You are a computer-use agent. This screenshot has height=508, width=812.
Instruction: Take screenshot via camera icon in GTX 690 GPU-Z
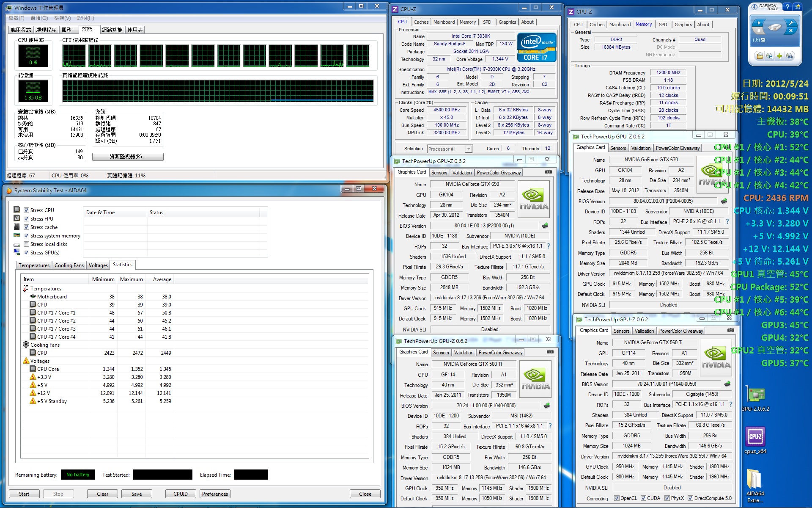[x=549, y=172]
